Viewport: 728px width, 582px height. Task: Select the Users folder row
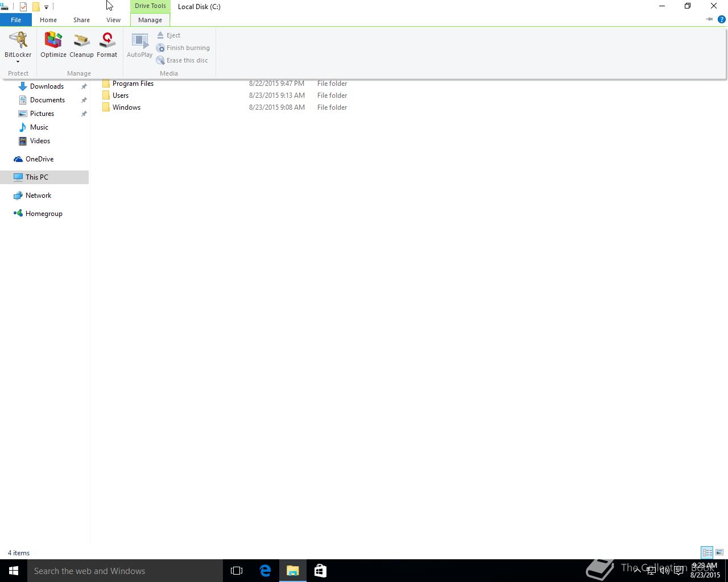[225, 95]
